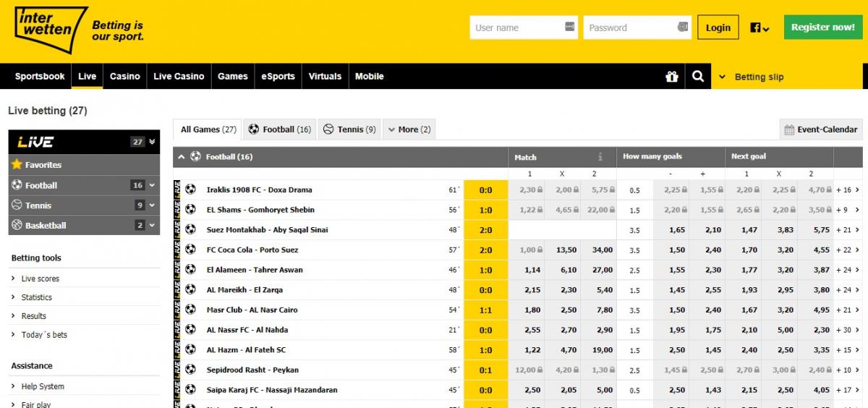The width and height of the screenshot is (868, 408).
Task: Click the basketball icon in the sidebar
Action: coord(17,225)
